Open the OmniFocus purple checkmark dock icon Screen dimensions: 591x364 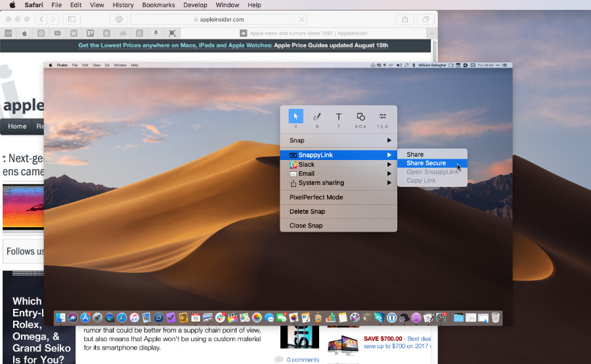(x=171, y=317)
